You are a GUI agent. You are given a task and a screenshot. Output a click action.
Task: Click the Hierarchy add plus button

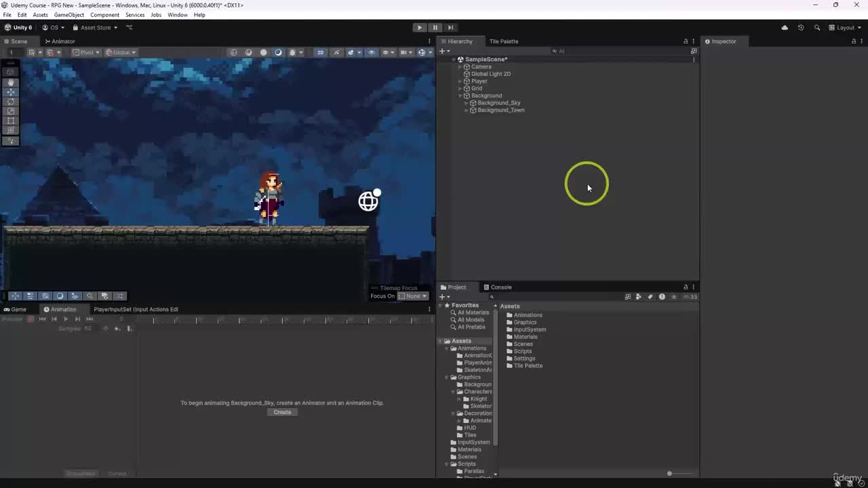coord(443,52)
